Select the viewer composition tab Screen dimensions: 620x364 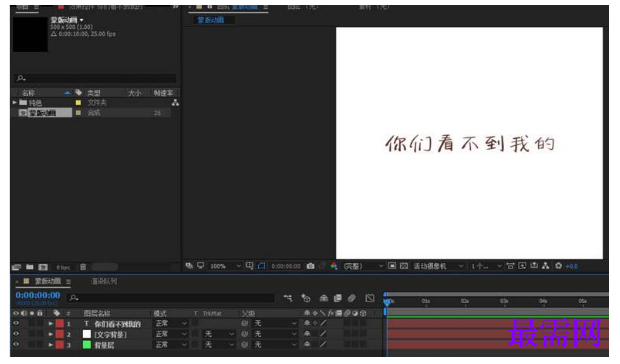click(244, 7)
